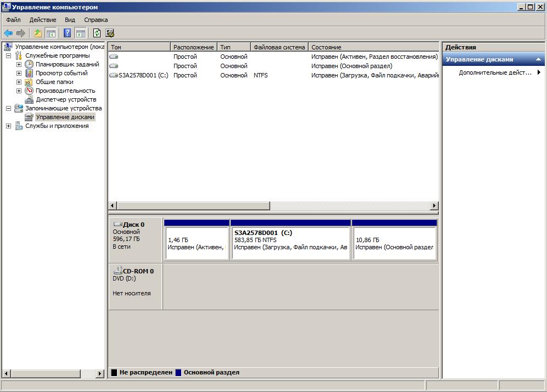Expand the Производительность node
Screen dimensions: 547x392
19,91
